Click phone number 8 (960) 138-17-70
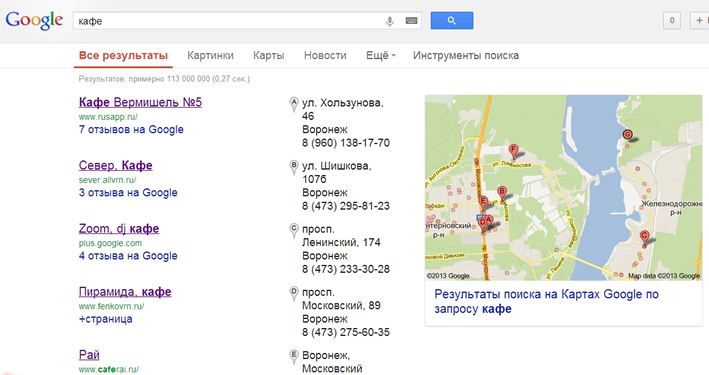Viewport: 709px width, 375px height. [346, 143]
